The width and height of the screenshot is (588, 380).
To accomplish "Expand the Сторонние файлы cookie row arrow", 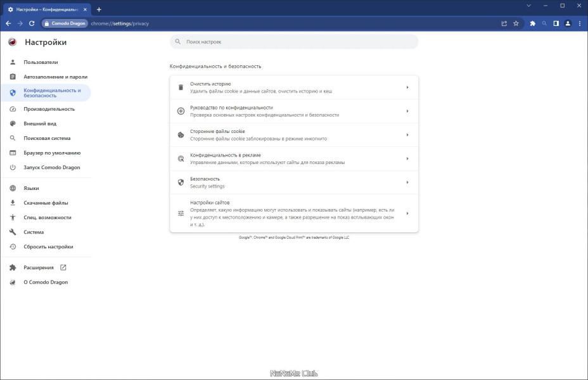I will [407, 135].
